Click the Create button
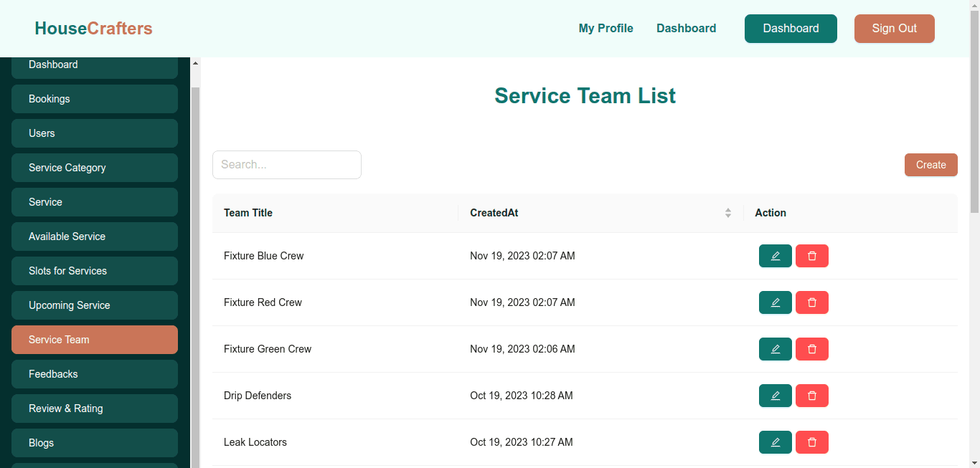 pyautogui.click(x=930, y=165)
